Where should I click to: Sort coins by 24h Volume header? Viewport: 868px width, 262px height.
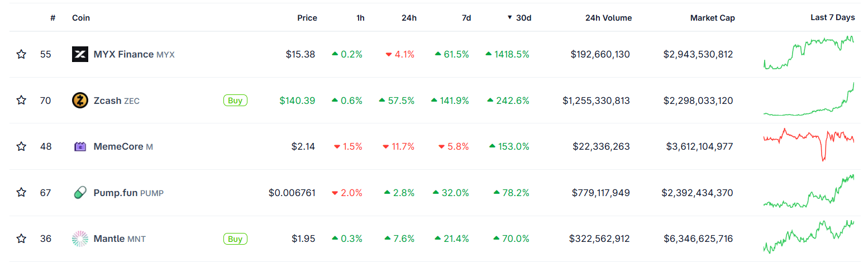point(608,18)
